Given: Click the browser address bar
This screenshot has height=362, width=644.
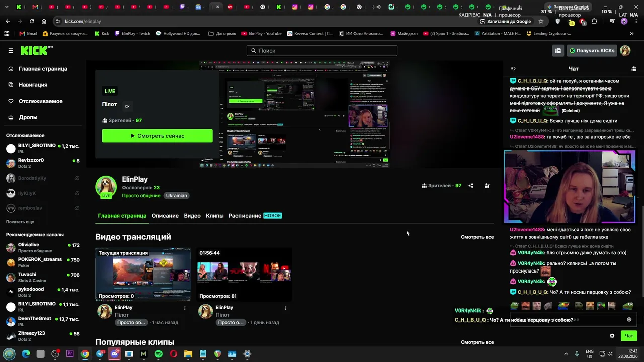Looking at the screenshot, I should pos(267,21).
